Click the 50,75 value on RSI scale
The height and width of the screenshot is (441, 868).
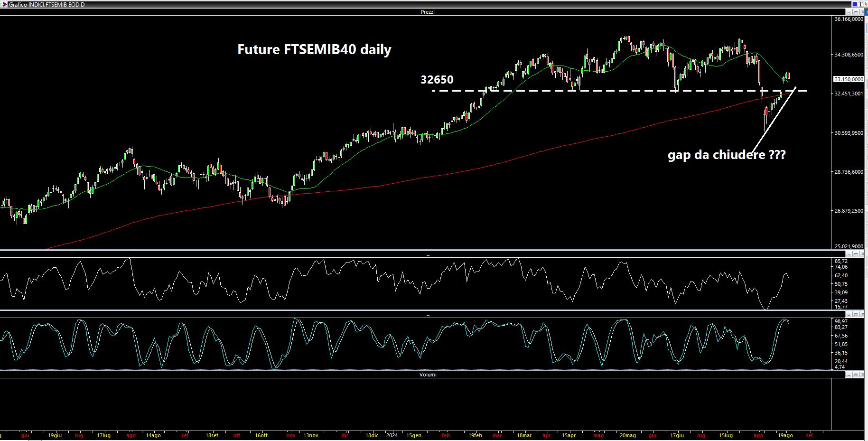tap(841, 284)
